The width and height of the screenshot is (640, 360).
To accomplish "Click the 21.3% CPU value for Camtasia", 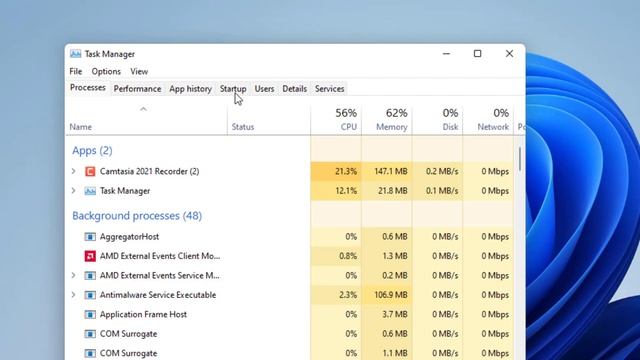I will tap(346, 171).
